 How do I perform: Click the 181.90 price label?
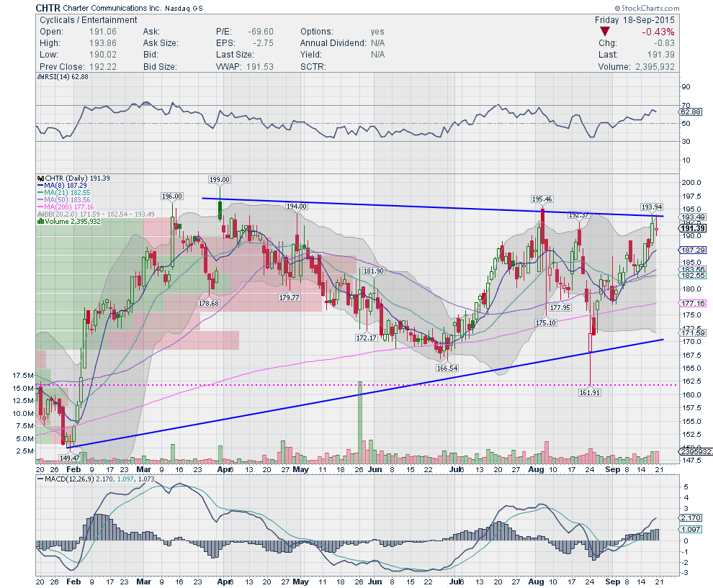374,271
